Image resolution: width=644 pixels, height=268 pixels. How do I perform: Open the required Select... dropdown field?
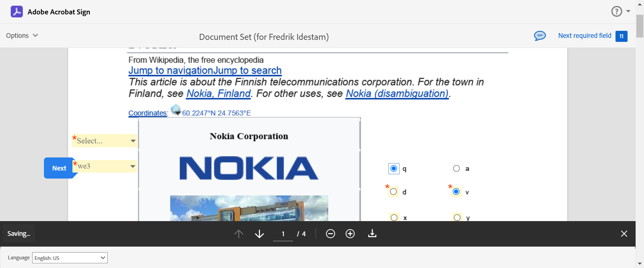pyautogui.click(x=105, y=141)
